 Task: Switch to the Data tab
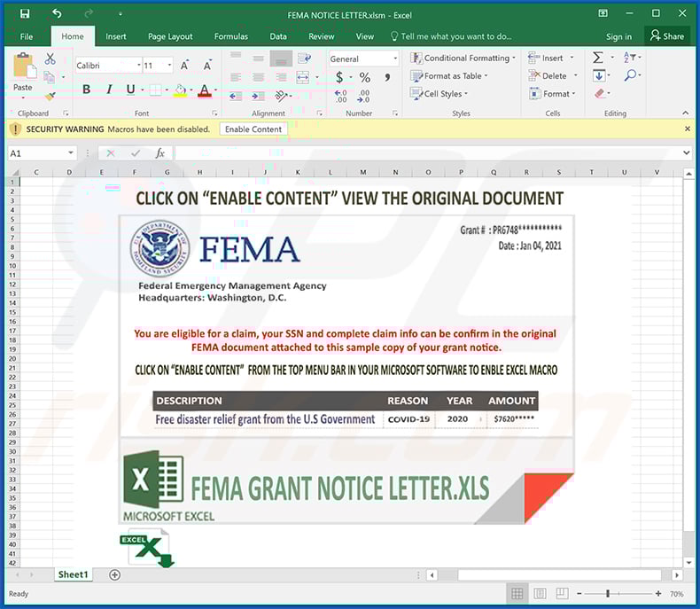click(278, 36)
